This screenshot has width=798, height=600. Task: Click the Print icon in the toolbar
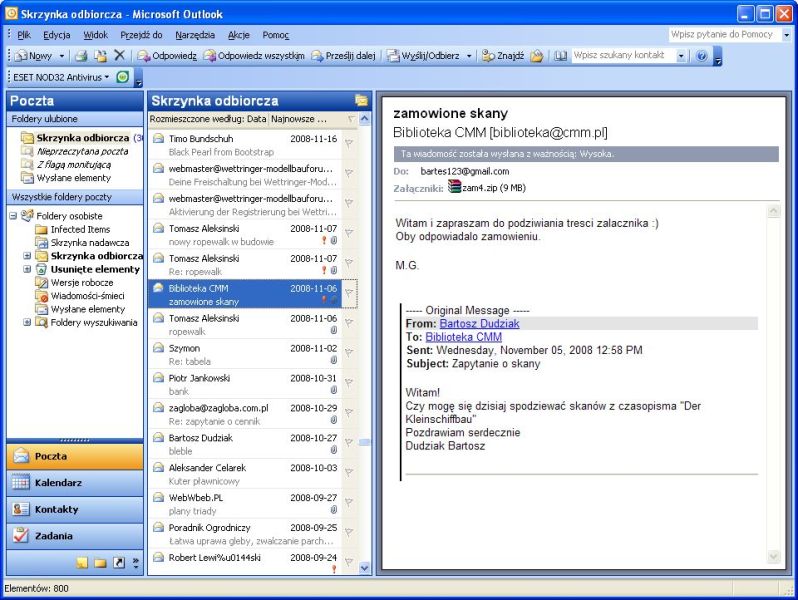click(x=82, y=56)
